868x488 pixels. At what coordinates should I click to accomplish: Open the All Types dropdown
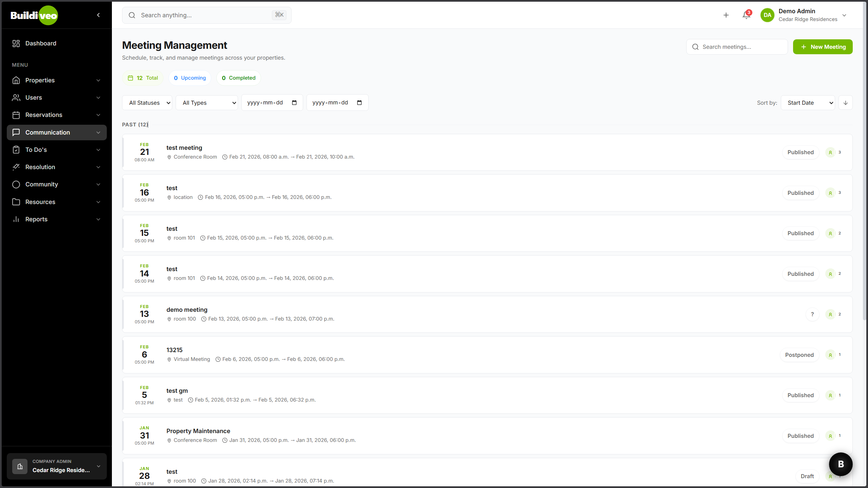[x=206, y=103]
